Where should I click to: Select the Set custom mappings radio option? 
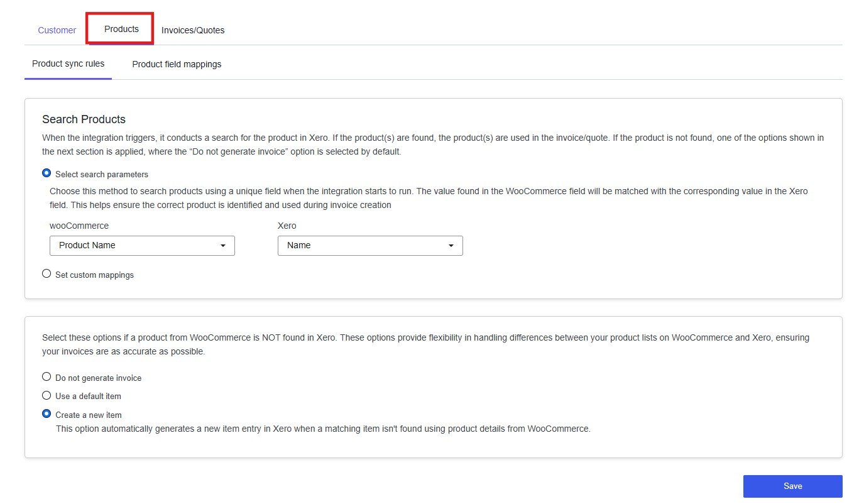[x=46, y=274]
